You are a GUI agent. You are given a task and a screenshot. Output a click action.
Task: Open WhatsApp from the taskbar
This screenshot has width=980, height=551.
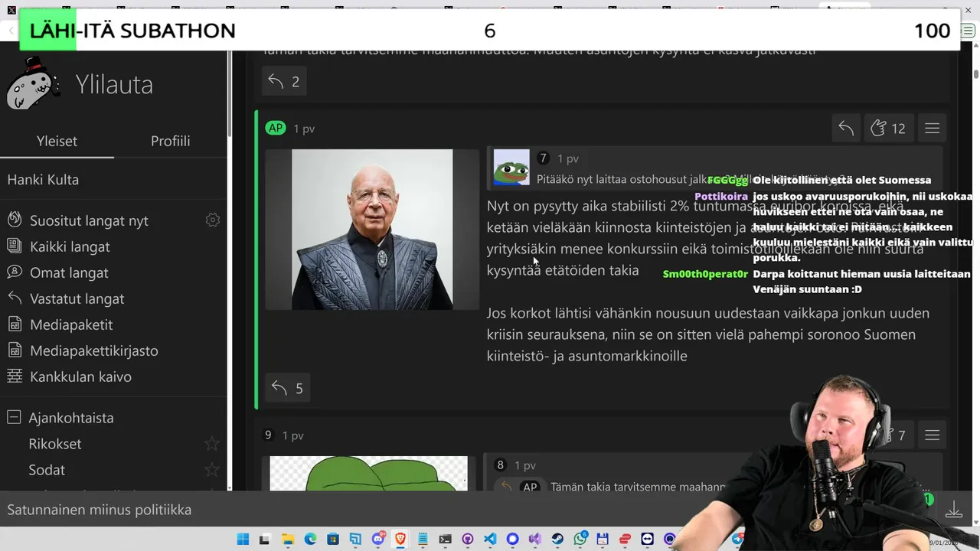[x=580, y=540]
